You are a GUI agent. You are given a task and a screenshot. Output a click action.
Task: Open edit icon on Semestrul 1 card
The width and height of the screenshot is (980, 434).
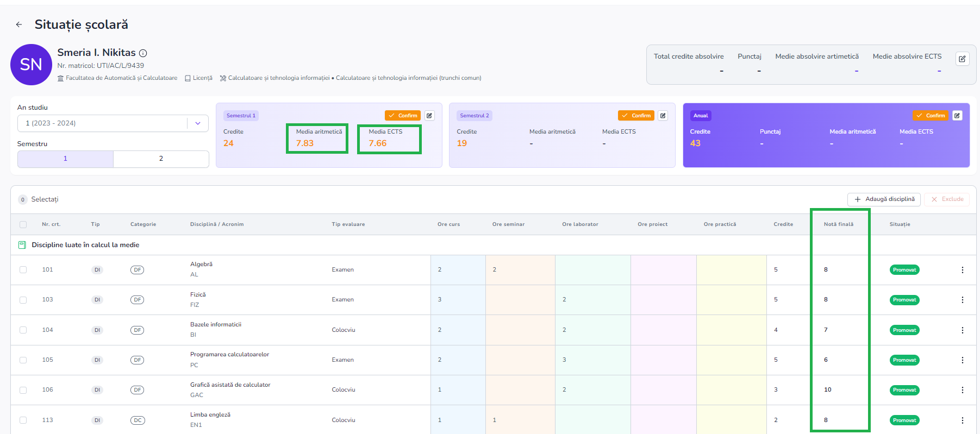point(429,116)
